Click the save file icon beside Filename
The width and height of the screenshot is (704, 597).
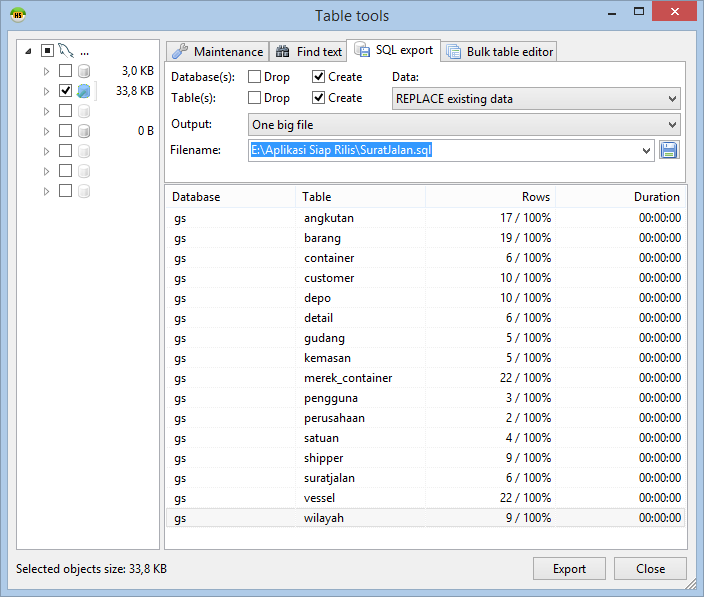pos(669,150)
